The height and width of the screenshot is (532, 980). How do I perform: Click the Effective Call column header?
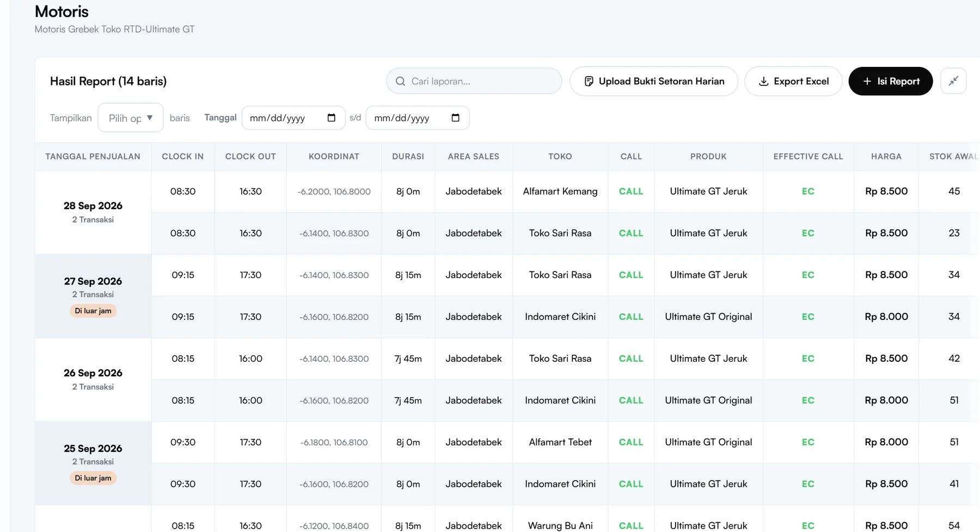click(808, 157)
